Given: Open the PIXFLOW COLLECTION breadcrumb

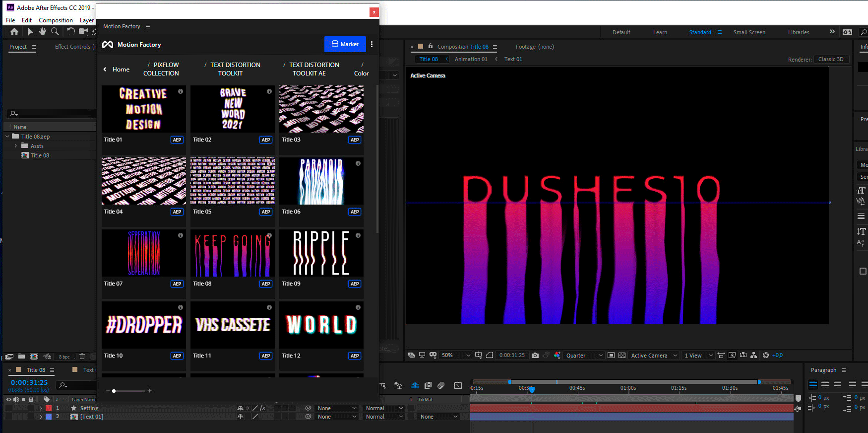Looking at the screenshot, I should (x=161, y=69).
